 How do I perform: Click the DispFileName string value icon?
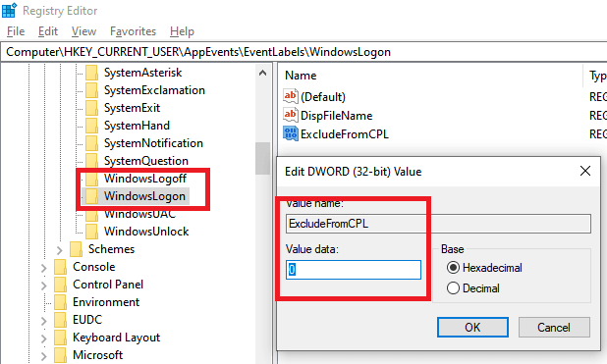[291, 115]
